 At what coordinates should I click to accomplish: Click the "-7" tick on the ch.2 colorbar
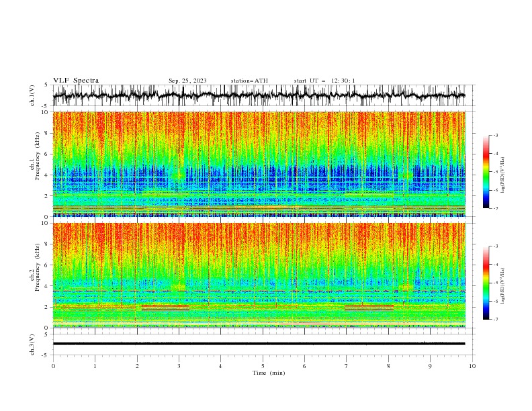(x=496, y=320)
